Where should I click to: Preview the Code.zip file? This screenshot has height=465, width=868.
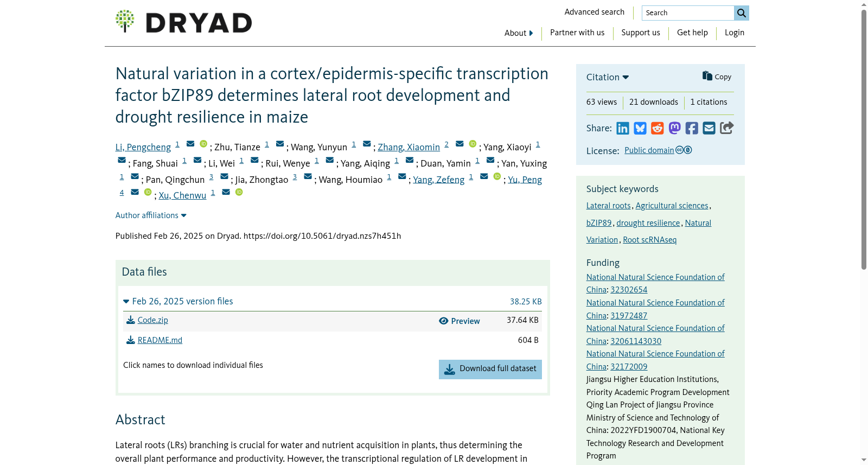[x=459, y=321]
